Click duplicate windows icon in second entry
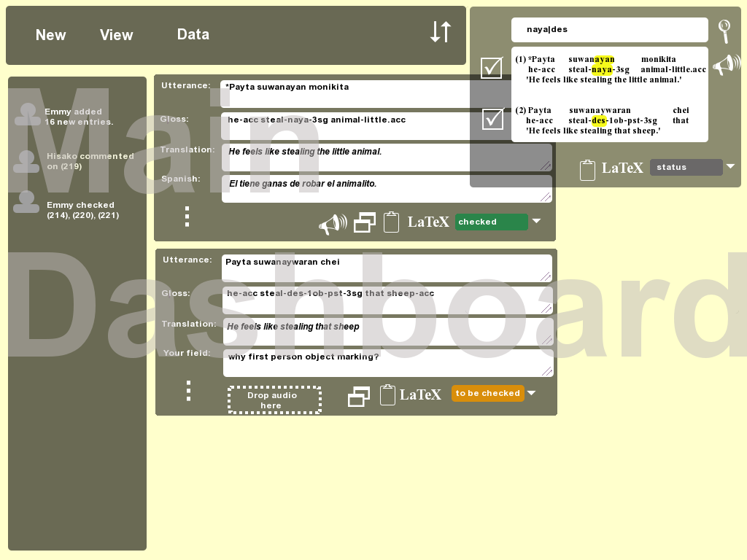The height and width of the screenshot is (560, 747). pos(358,396)
